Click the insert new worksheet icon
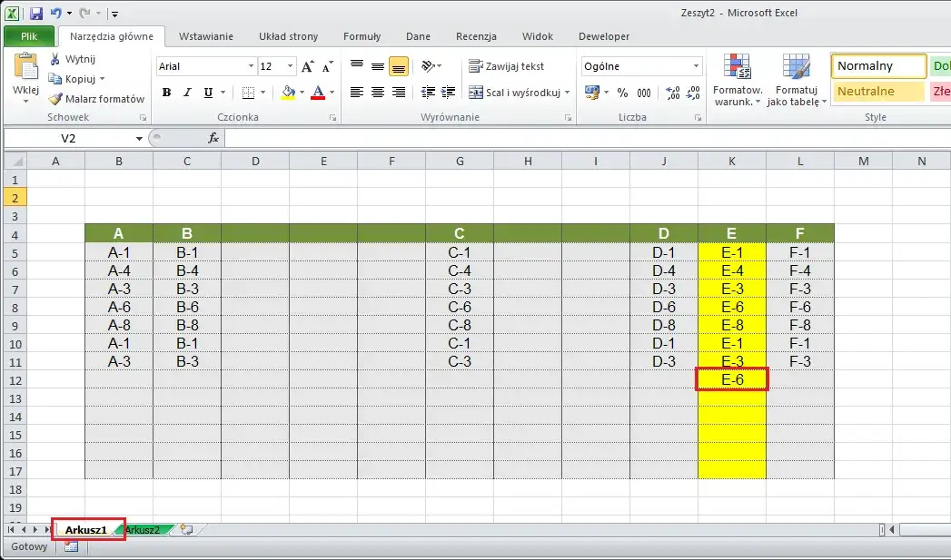Viewport: 951px width, 560px height. tap(185, 529)
